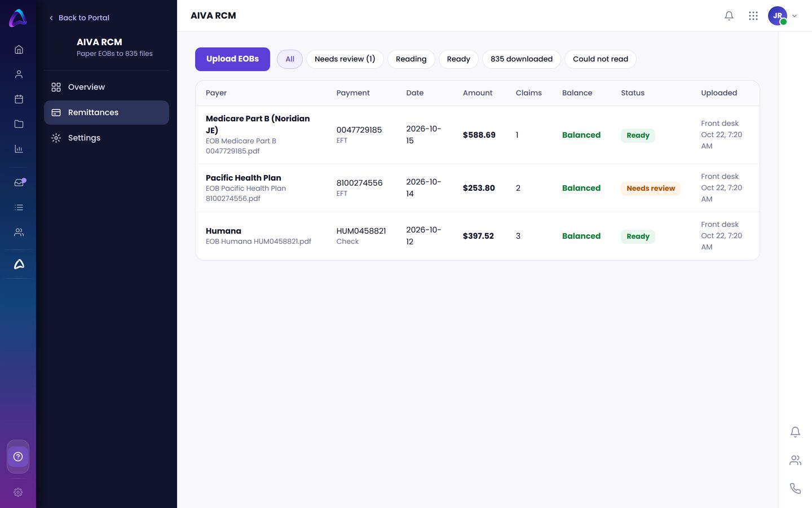Click the Payer column header
Screen dimensions: 812x508
pyautogui.click(x=216, y=93)
